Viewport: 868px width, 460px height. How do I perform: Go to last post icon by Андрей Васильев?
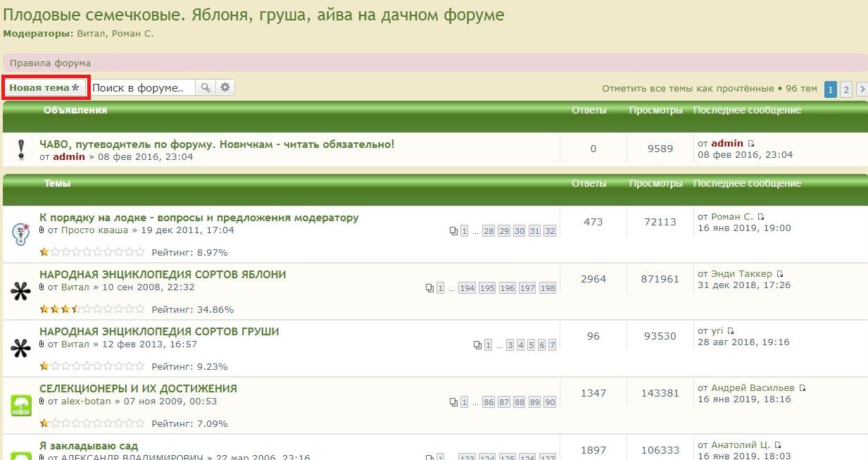click(803, 388)
